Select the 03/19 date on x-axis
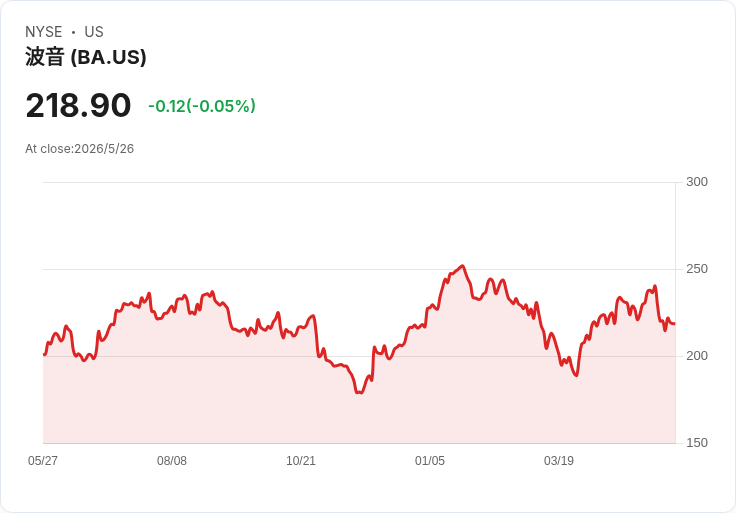This screenshot has height=513, width=736. [x=559, y=460]
